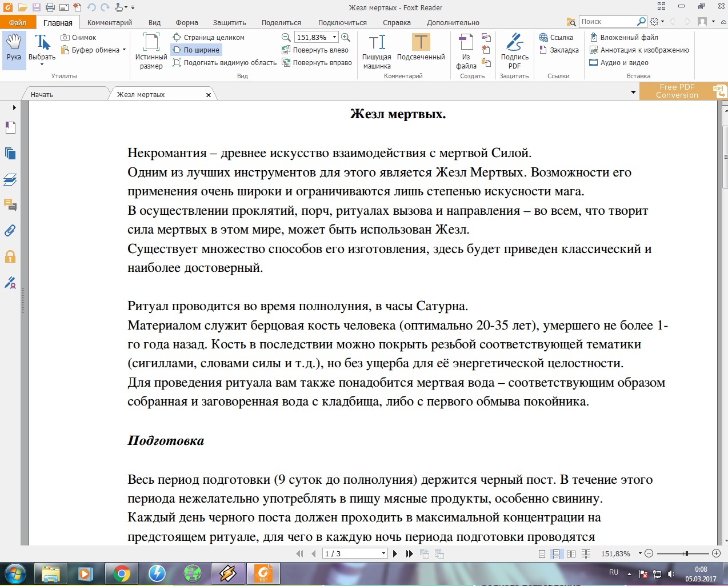Insert a Ссылка link
This screenshot has height=586, width=728.
tap(556, 38)
